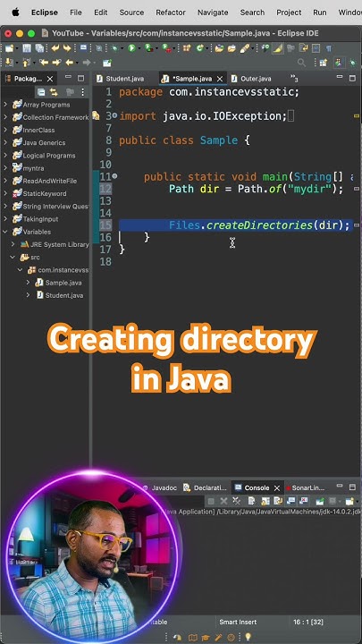The height and width of the screenshot is (644, 362).
Task: Collapse the src folder
Action: coord(13,258)
